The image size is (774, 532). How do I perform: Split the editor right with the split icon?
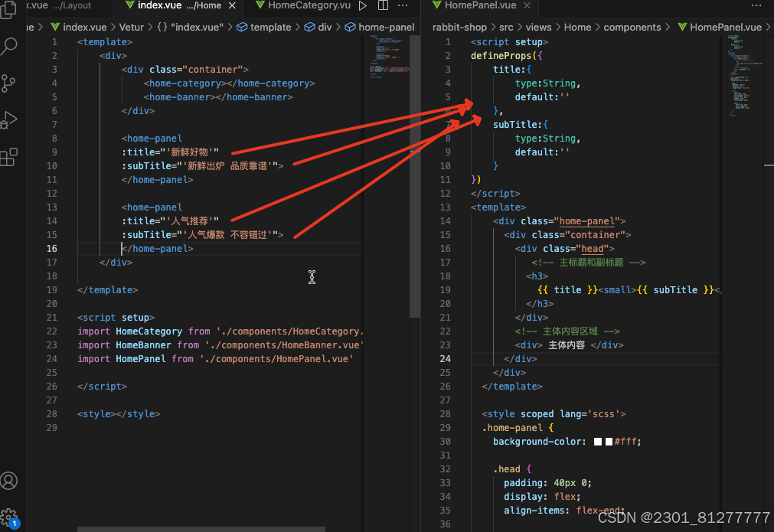[x=383, y=5]
